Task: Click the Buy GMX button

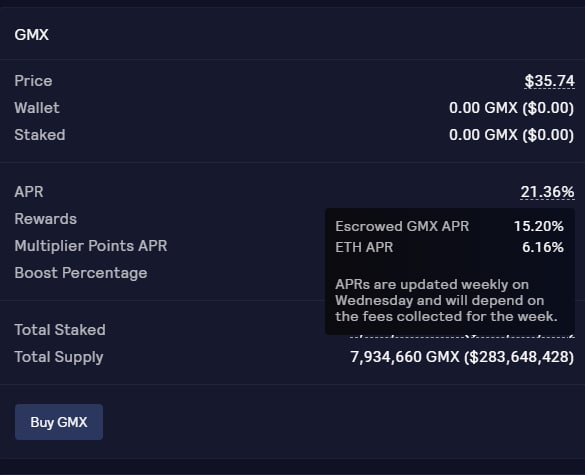Action: [x=59, y=422]
